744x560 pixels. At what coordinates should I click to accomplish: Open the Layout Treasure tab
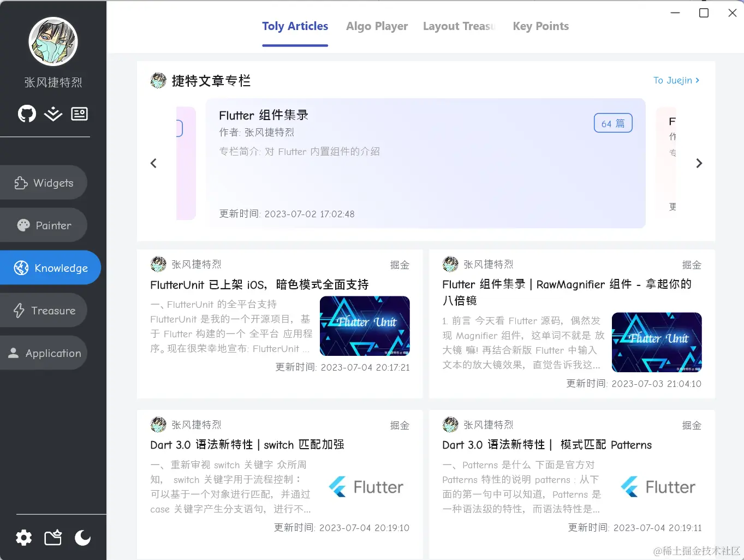click(x=459, y=26)
